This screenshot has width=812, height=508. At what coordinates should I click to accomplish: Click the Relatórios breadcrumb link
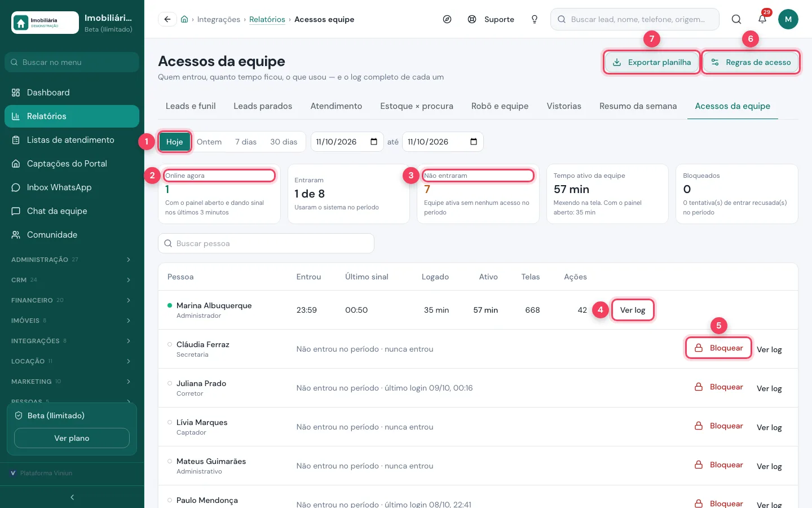click(x=267, y=19)
